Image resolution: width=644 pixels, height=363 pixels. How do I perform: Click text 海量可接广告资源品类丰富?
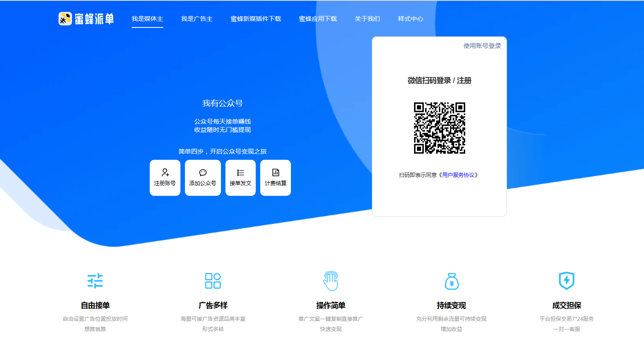(x=213, y=319)
